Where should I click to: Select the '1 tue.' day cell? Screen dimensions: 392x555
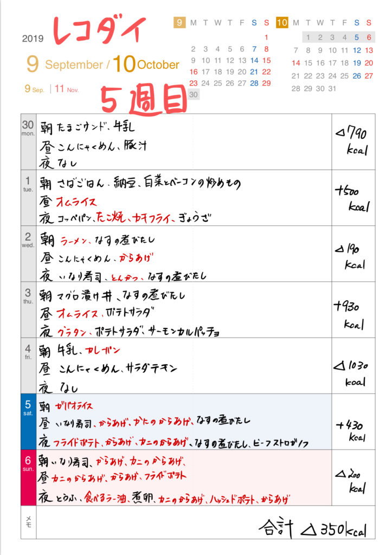28,197
